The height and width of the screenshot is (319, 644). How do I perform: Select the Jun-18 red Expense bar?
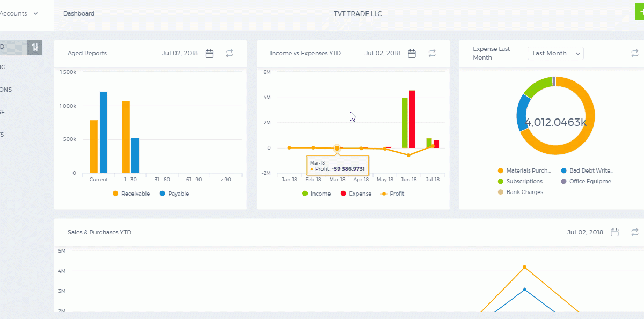point(412,119)
